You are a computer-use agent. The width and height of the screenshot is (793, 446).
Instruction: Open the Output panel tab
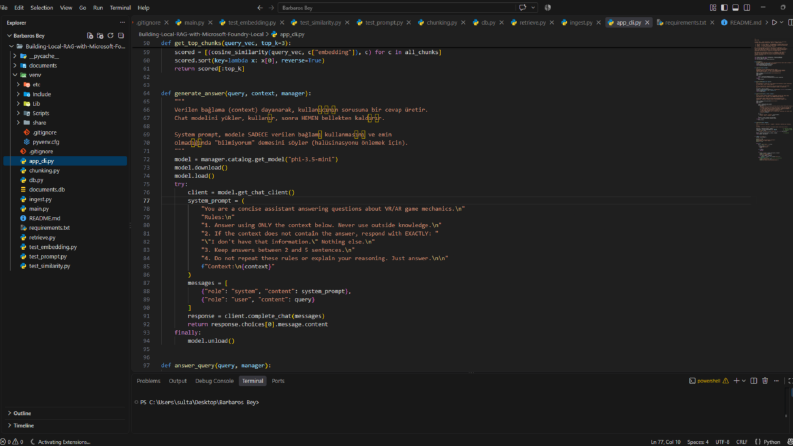click(x=178, y=381)
